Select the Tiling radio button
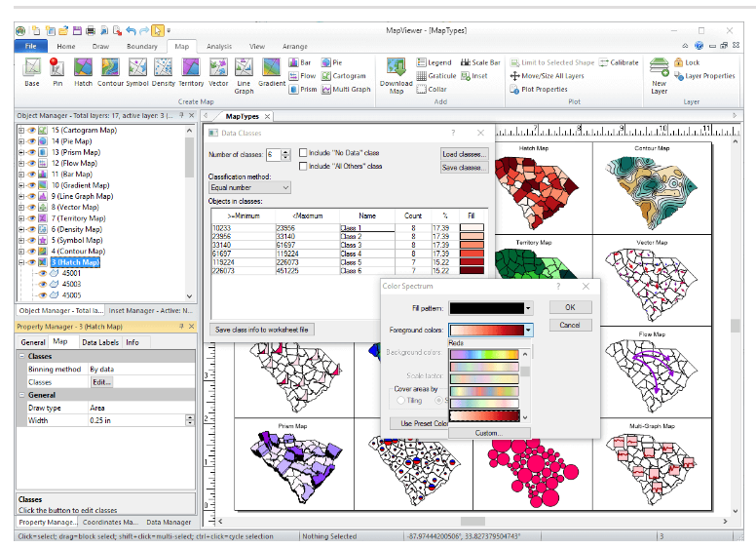756x548 pixels. tap(400, 401)
